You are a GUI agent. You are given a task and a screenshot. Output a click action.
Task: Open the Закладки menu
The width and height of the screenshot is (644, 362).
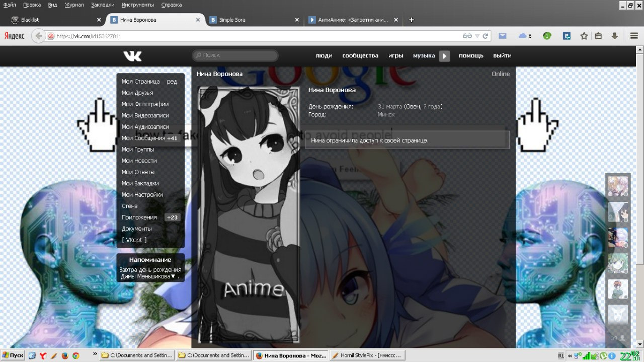coord(103,5)
